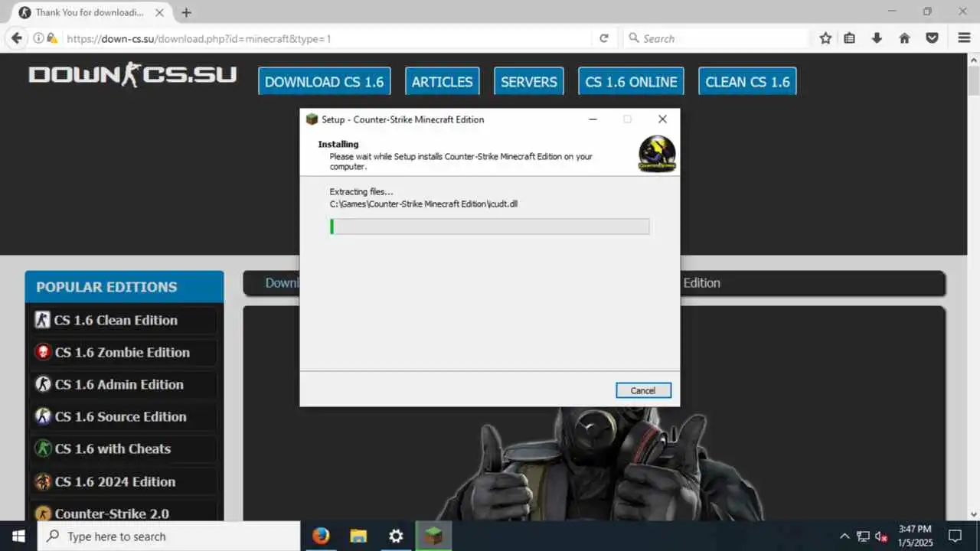Click the muted volume tray icon
This screenshot has height=551, width=980.
(x=881, y=536)
